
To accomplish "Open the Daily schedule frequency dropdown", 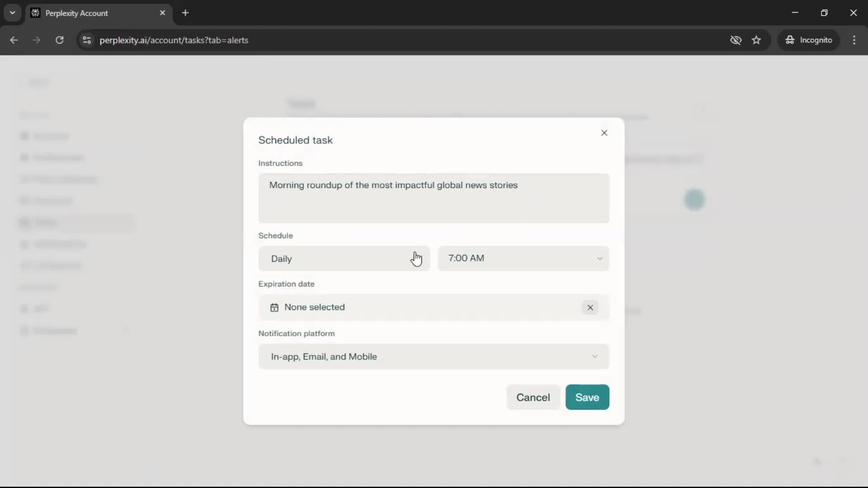I will coord(344,258).
